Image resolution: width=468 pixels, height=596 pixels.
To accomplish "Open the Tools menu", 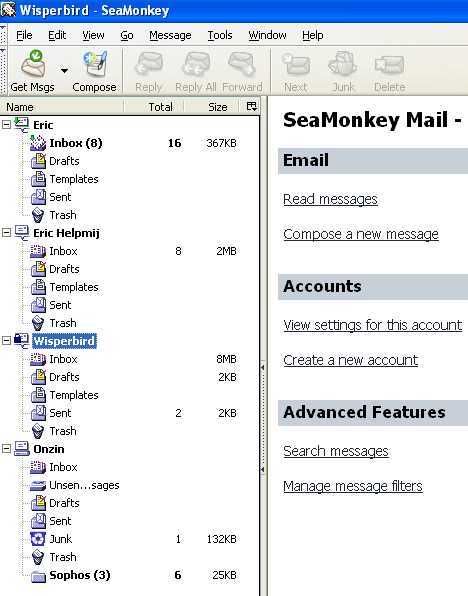I will pyautogui.click(x=220, y=35).
